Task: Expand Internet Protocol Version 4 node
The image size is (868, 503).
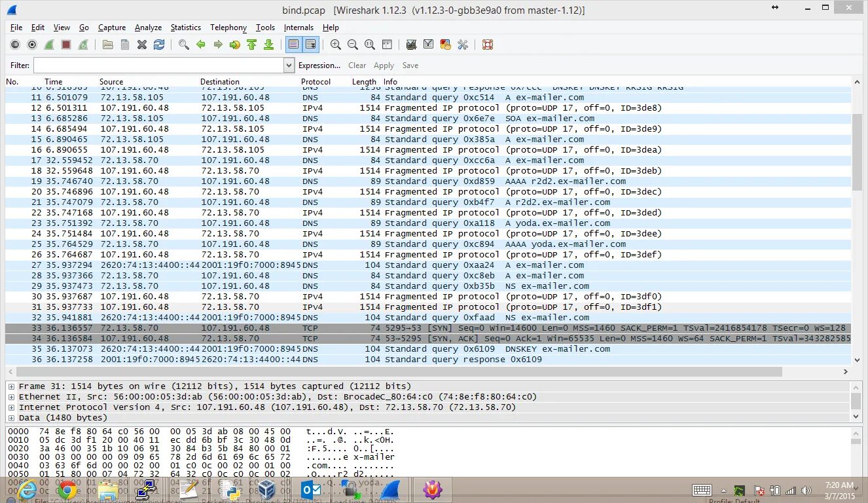Action: pyautogui.click(x=11, y=407)
